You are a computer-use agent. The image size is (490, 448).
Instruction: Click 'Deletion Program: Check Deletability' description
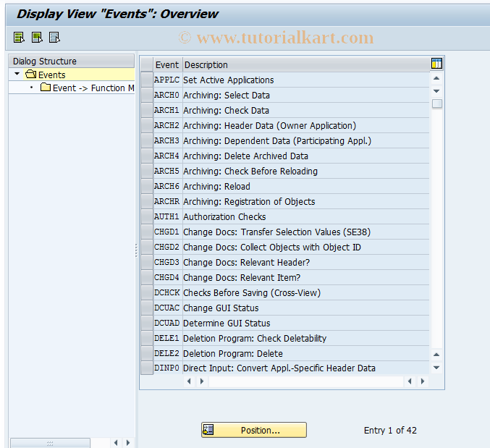pos(255,338)
